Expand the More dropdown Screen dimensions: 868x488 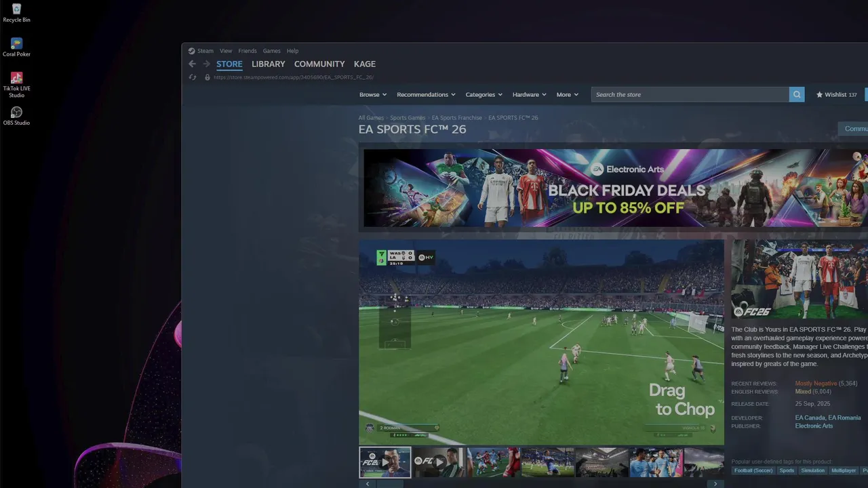click(x=568, y=95)
